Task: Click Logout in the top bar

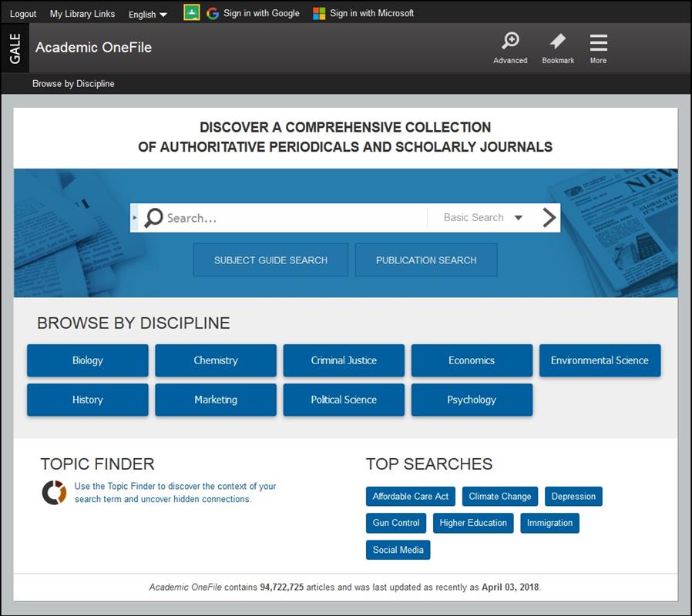Action: tap(23, 14)
